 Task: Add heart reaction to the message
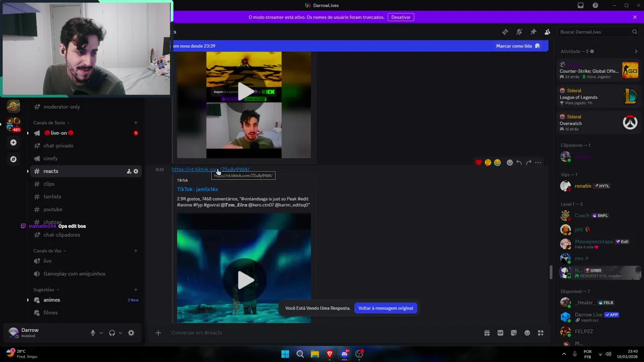pyautogui.click(x=478, y=162)
